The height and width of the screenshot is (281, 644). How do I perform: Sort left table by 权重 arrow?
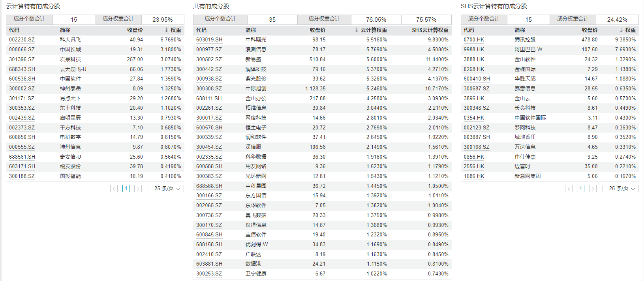click(x=167, y=30)
